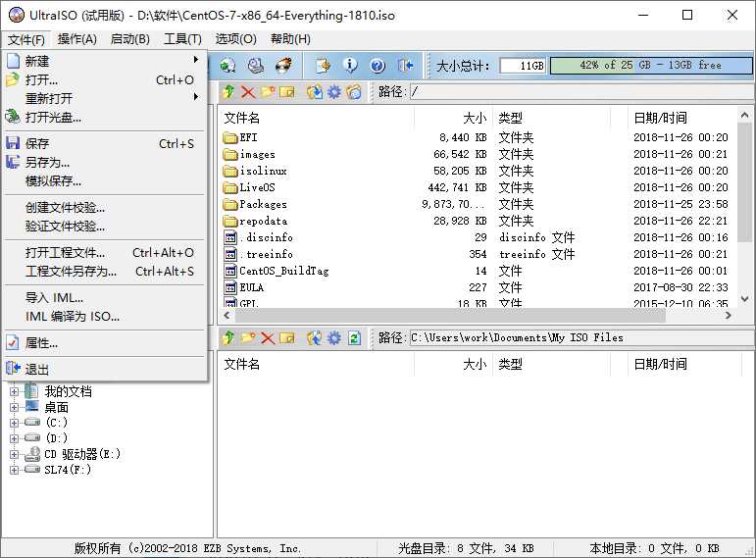Click the make CD image disc icon
The height and width of the screenshot is (558, 756).
click(x=227, y=65)
